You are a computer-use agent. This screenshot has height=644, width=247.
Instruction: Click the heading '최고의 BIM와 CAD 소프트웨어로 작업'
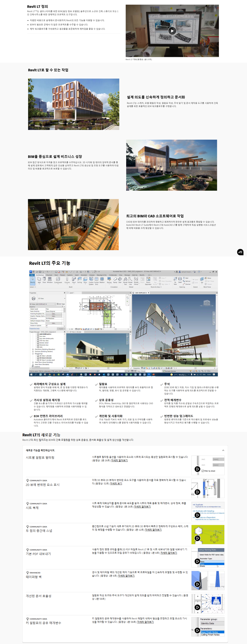tap(155, 216)
